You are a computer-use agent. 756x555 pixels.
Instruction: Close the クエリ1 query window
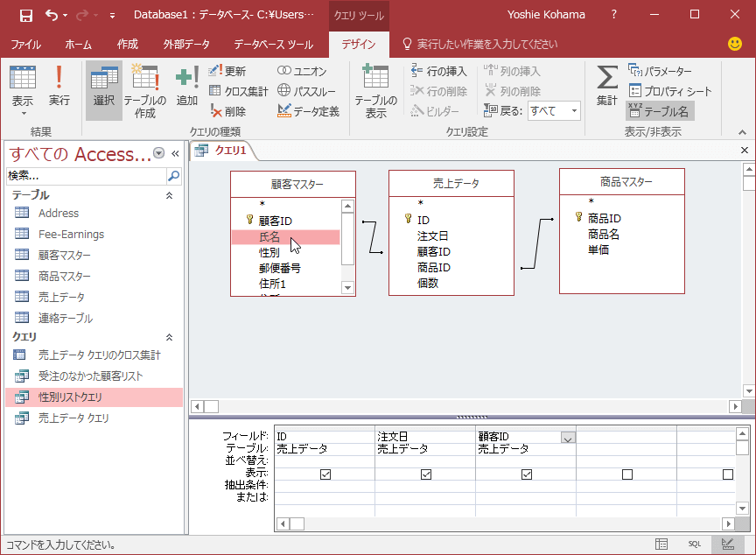coord(745,151)
